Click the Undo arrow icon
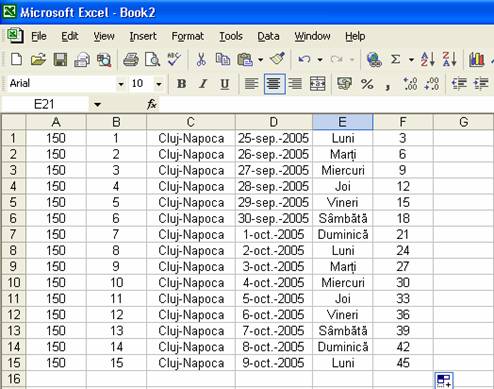This screenshot has height=389, width=494. click(x=304, y=60)
